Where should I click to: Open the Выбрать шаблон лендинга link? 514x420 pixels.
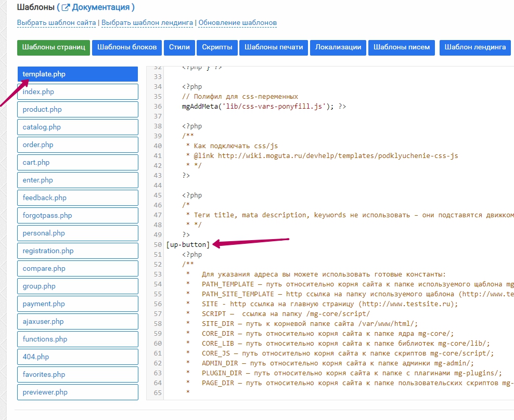click(147, 23)
